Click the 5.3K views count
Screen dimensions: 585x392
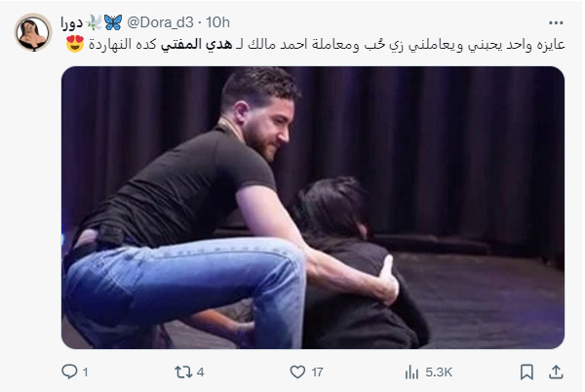pyautogui.click(x=439, y=372)
